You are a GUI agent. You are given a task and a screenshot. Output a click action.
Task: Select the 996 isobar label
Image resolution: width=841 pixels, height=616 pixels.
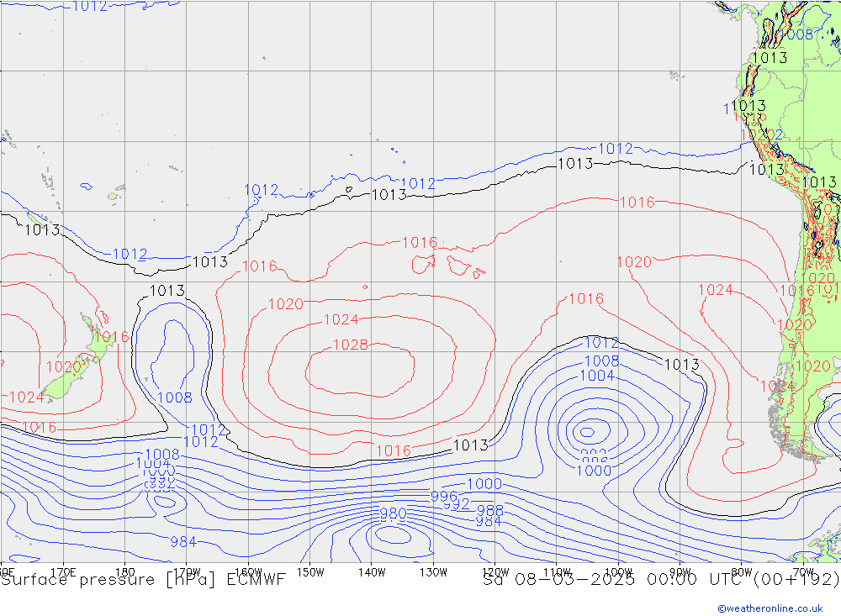[x=444, y=497]
